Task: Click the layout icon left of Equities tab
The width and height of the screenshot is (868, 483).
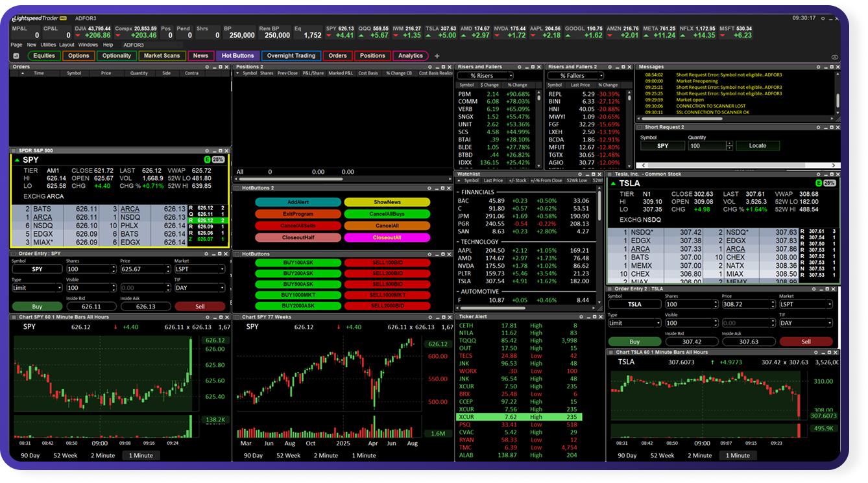Action: point(16,56)
